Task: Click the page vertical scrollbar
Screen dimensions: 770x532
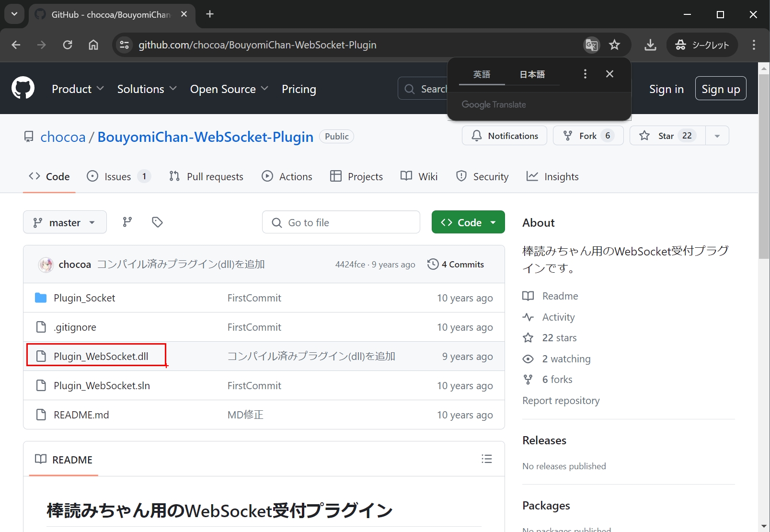Action: pyautogui.click(x=764, y=165)
